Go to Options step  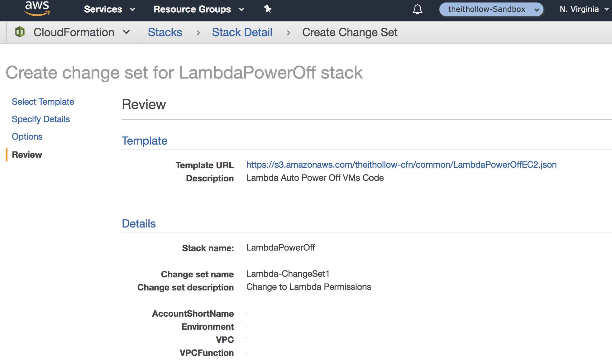[27, 137]
